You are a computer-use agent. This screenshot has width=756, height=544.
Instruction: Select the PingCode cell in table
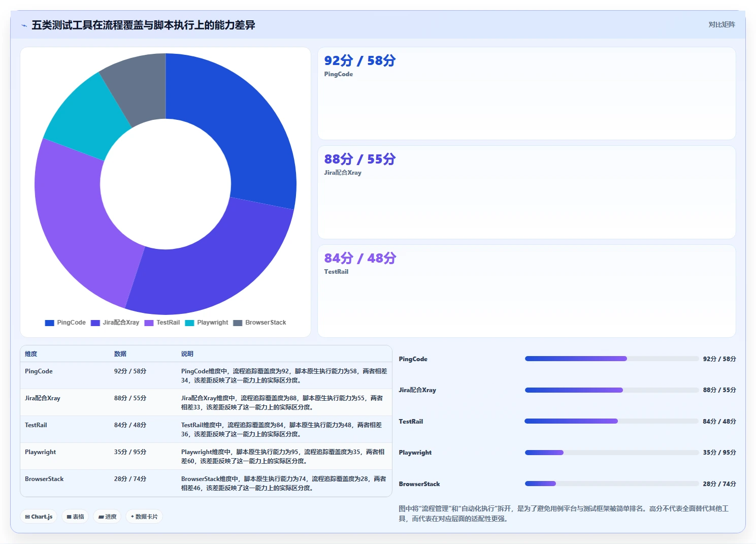coord(39,371)
